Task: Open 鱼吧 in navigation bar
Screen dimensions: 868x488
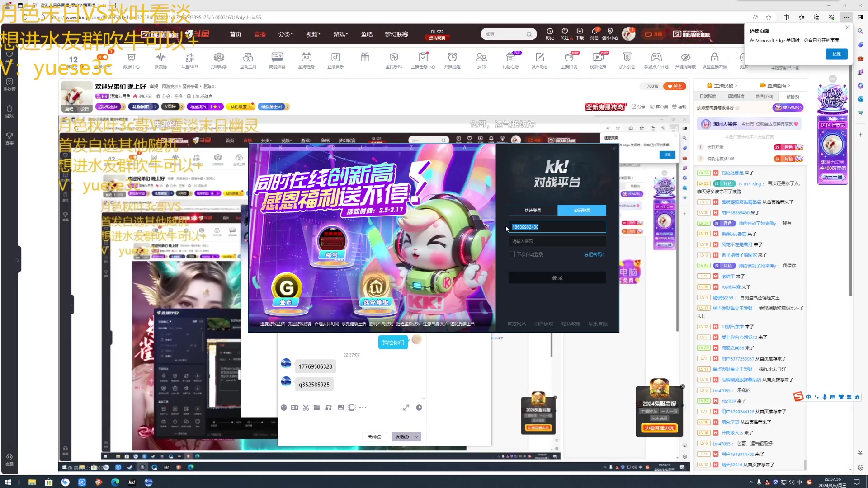Action: tap(367, 34)
